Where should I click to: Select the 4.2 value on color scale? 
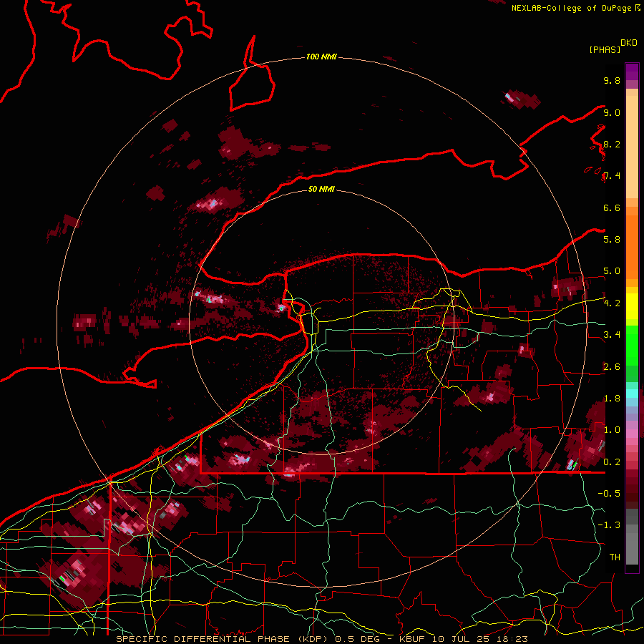point(612,303)
